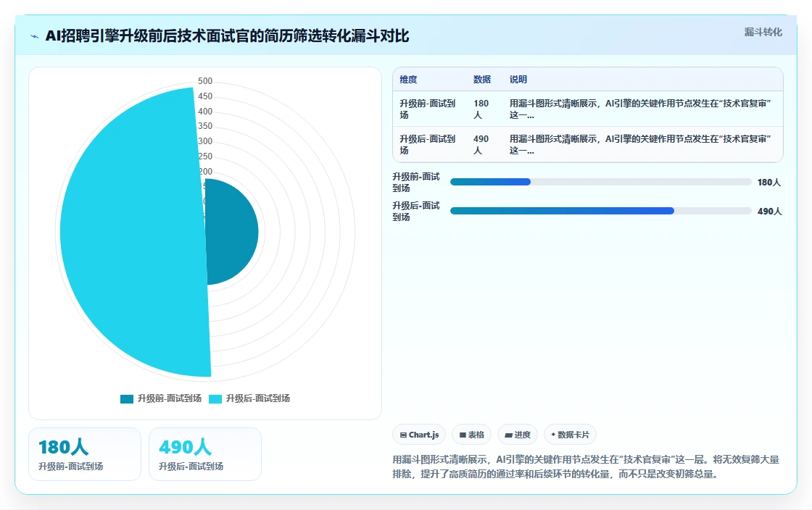This screenshot has height=510, width=812.
Task: Click the 490人 value beside the progress bar
Action: point(769,211)
